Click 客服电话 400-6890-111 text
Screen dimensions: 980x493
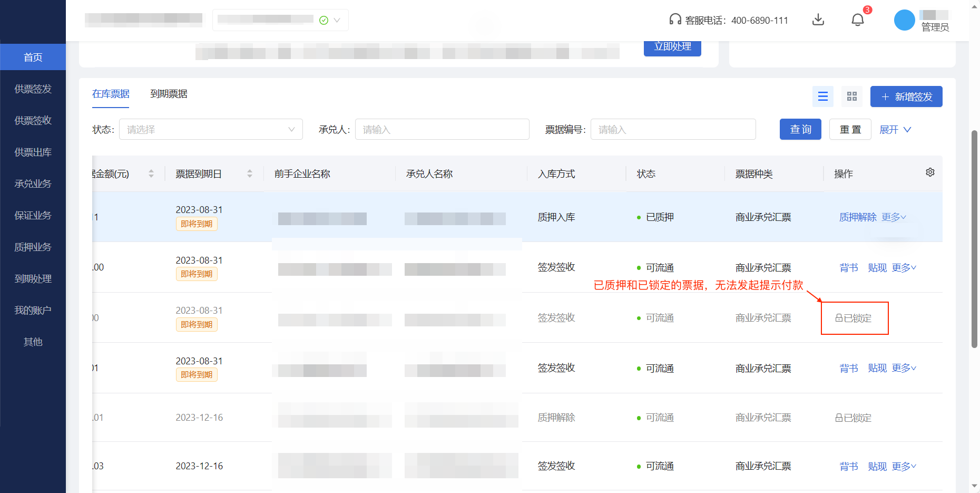(737, 21)
